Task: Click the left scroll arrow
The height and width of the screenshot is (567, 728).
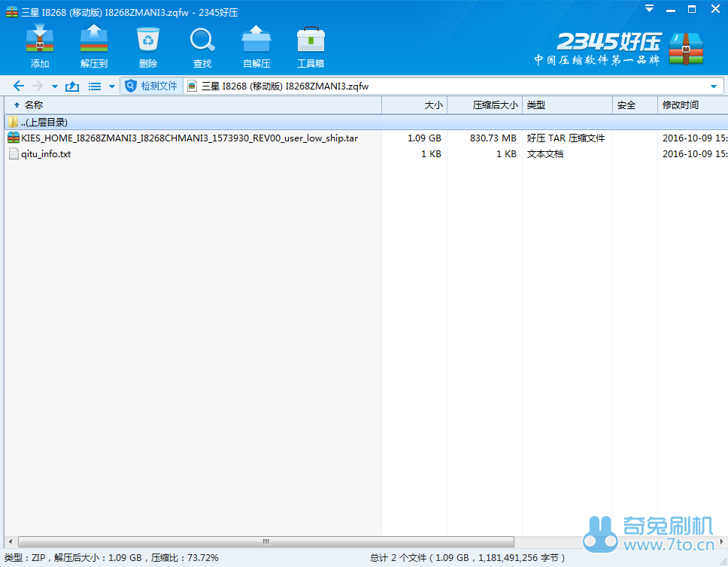Action: (x=11, y=541)
